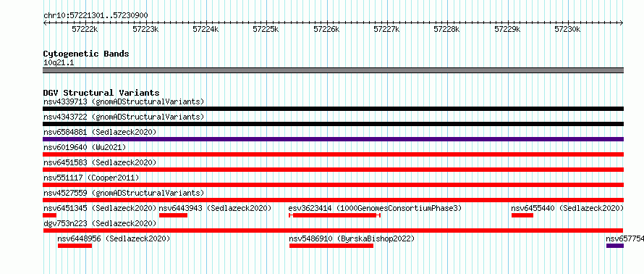Click the nsv4527559 gnomAD variant label
This screenshot has height=274, width=644.
124,193
